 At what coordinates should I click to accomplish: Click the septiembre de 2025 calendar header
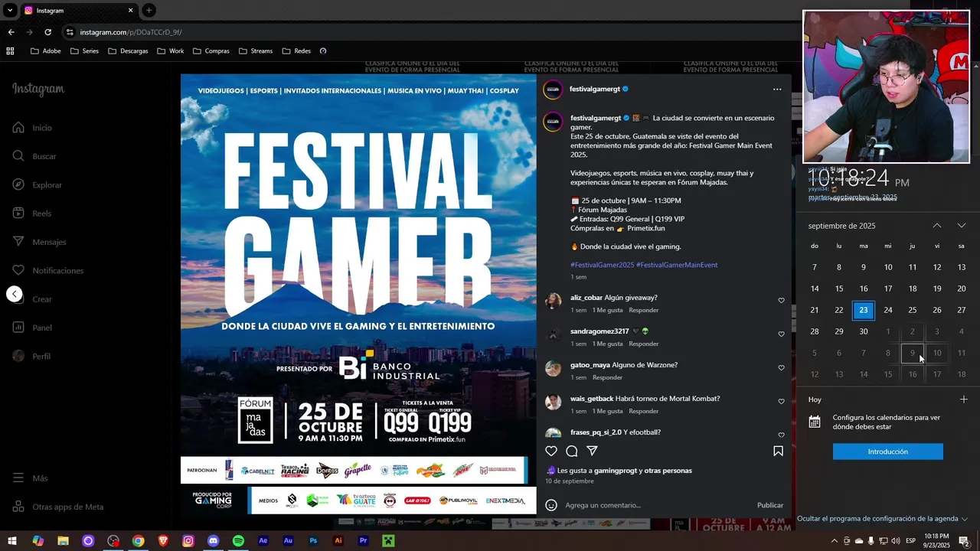click(841, 226)
